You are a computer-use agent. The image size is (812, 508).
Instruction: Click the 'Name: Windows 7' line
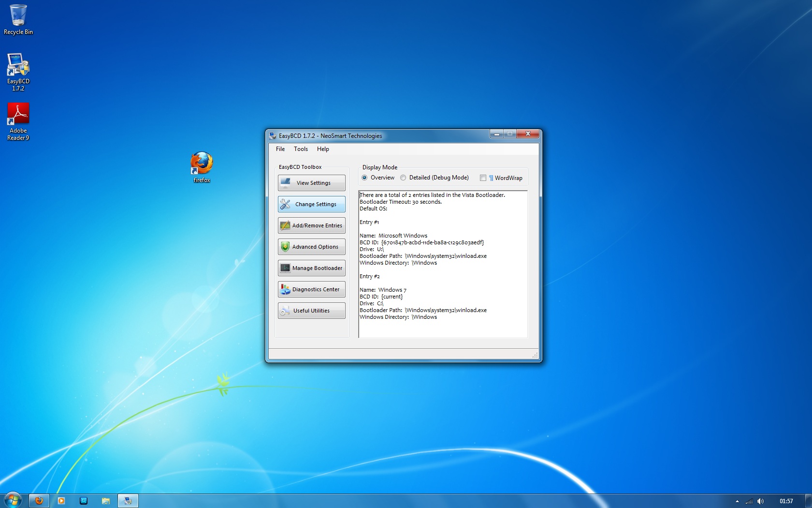click(x=383, y=290)
